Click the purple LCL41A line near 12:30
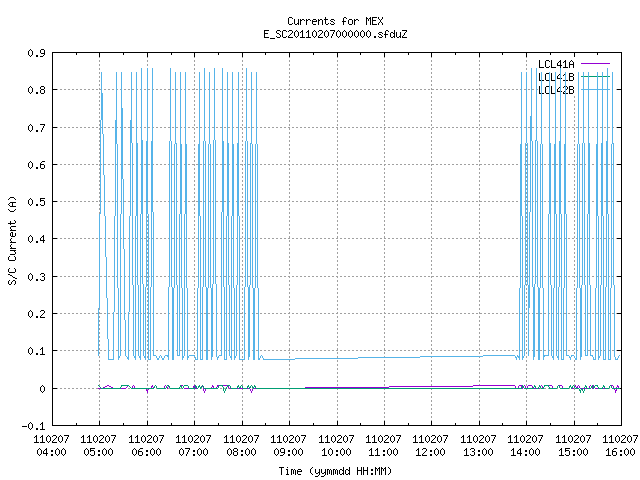 (x=455, y=386)
